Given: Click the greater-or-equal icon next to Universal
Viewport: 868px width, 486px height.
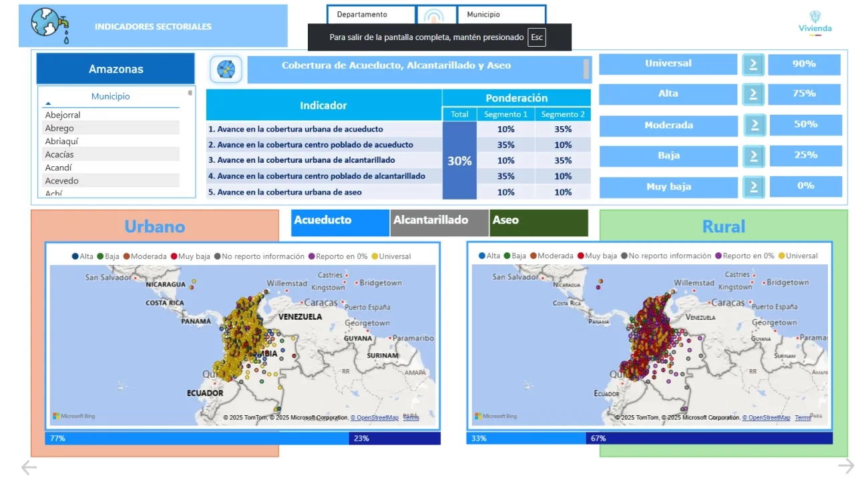Looking at the screenshot, I should [x=753, y=64].
